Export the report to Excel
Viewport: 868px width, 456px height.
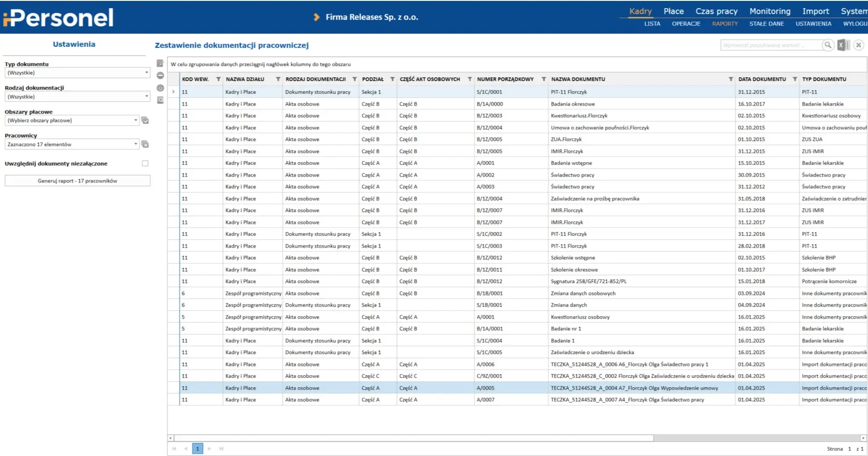843,45
